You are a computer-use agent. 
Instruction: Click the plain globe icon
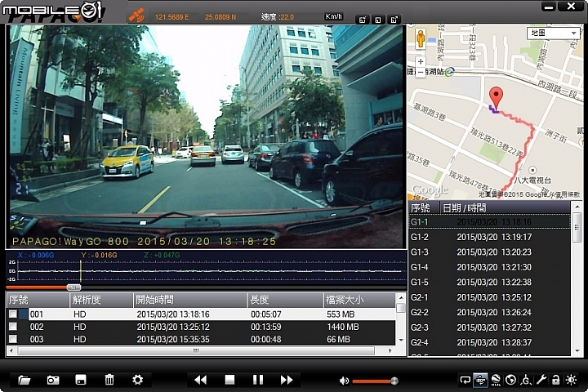(x=510, y=380)
